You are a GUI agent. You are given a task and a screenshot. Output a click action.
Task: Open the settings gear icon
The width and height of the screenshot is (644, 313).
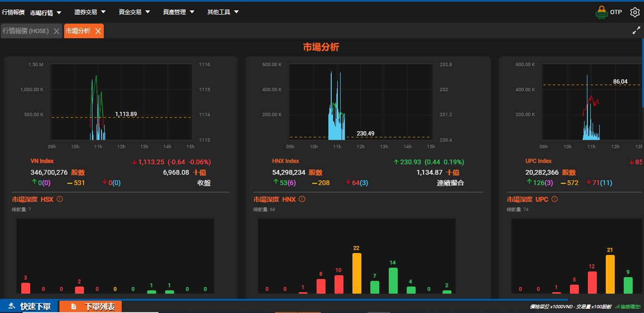[635, 12]
